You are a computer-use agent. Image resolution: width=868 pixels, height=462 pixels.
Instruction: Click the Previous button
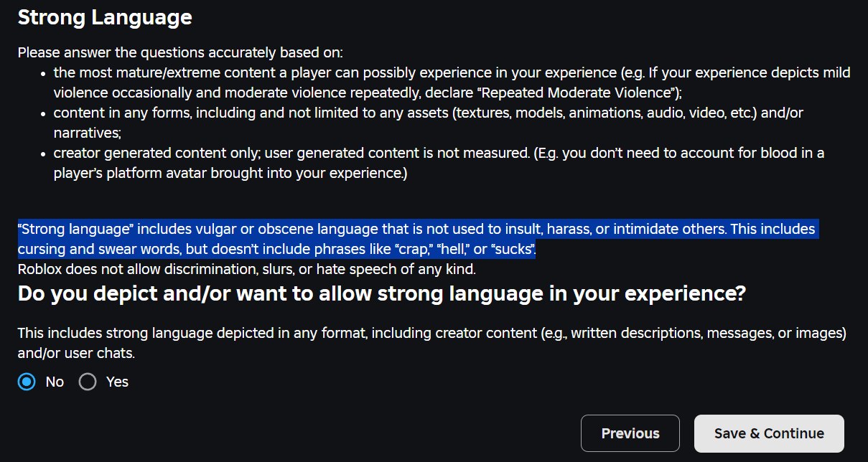pyautogui.click(x=630, y=433)
